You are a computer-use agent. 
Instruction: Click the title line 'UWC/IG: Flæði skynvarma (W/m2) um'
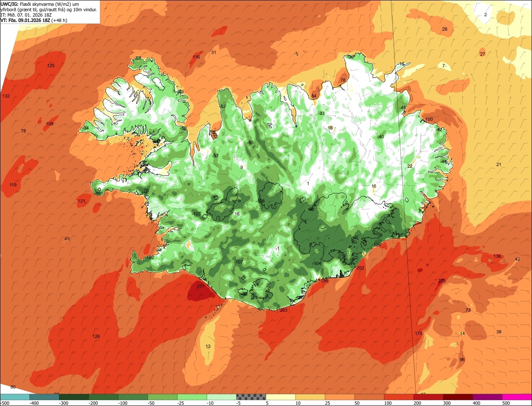click(40, 4)
